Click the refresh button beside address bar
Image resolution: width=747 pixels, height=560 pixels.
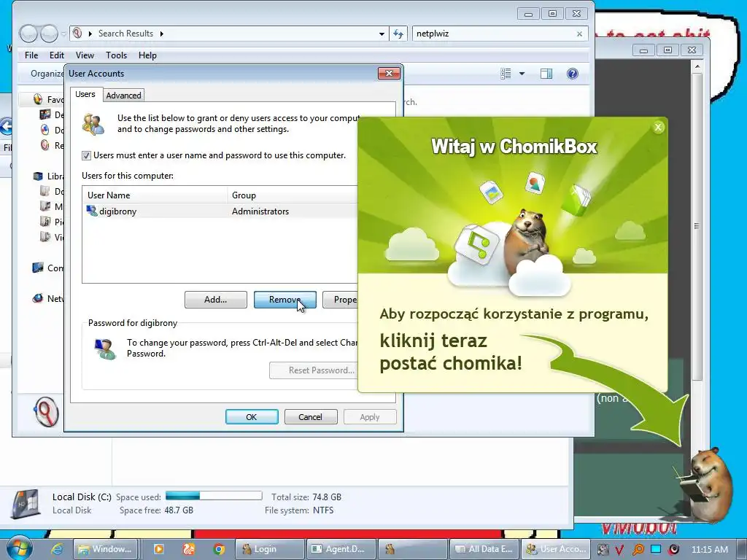click(x=398, y=34)
